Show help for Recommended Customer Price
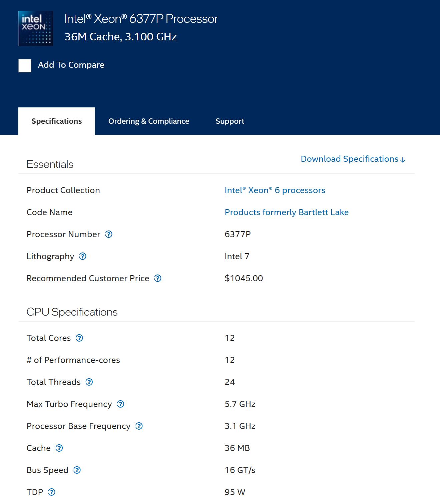The width and height of the screenshot is (440, 504). pos(157,278)
